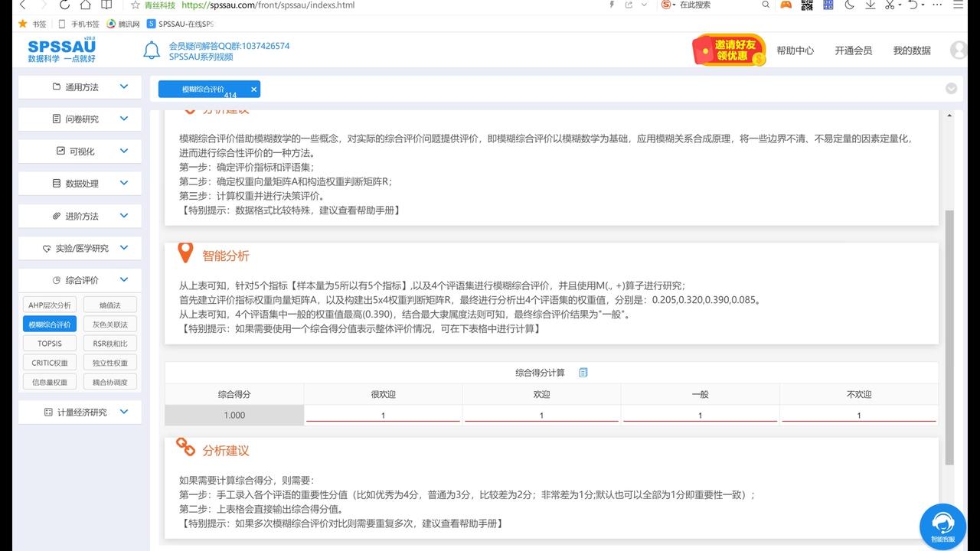Open the 邀请好友领优惠 promotion banner

point(727,50)
